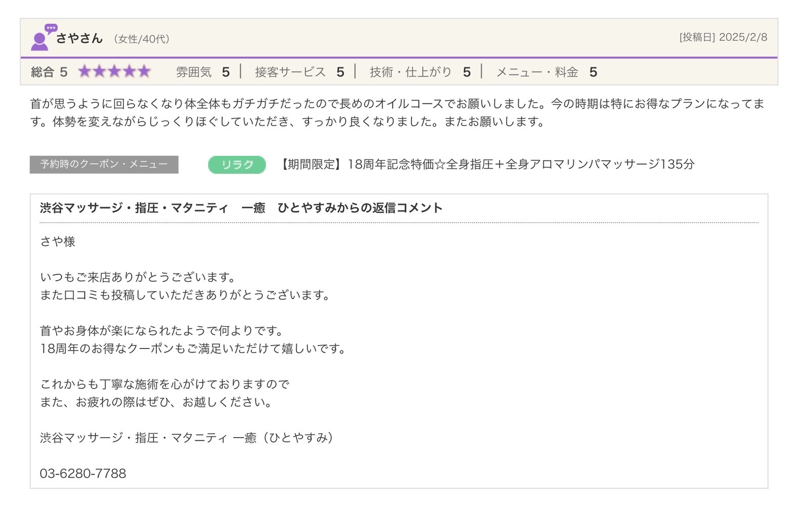Click the line 首やお身体が楽になられた

pos(162,331)
